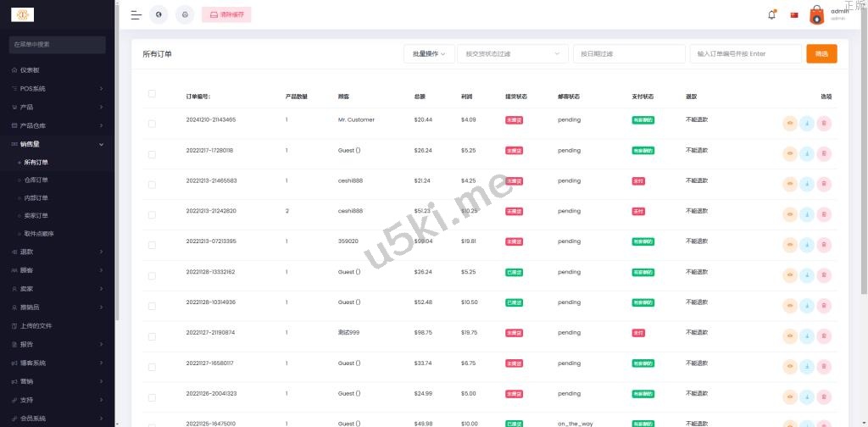Click the admin profile avatar
Viewport: 868px width, 427px height.
click(816, 14)
